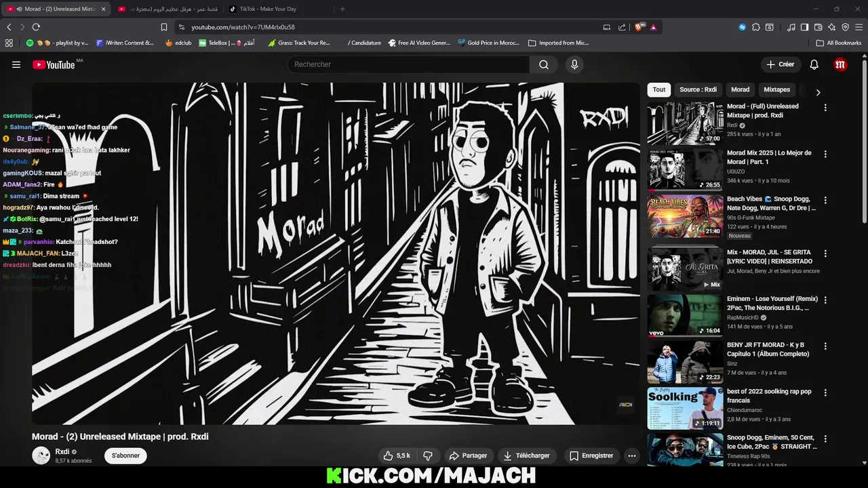Viewport: 868px width, 488px height.
Task: Open options for Snoop Dogg, Eminem, 50 Cent video
Action: [825, 439]
